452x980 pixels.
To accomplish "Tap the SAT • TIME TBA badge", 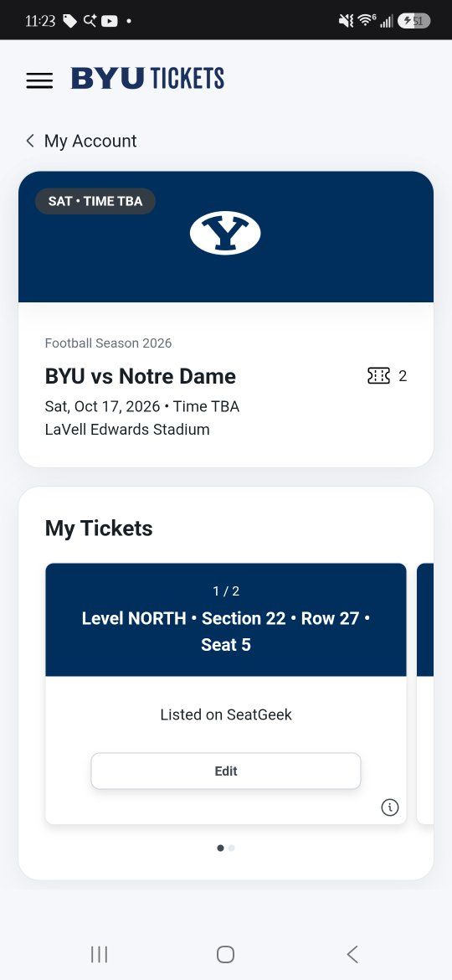I will (x=95, y=201).
